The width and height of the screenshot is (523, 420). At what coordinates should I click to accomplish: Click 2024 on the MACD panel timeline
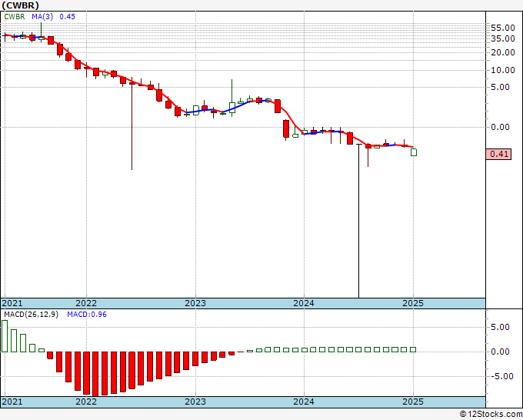(304, 402)
